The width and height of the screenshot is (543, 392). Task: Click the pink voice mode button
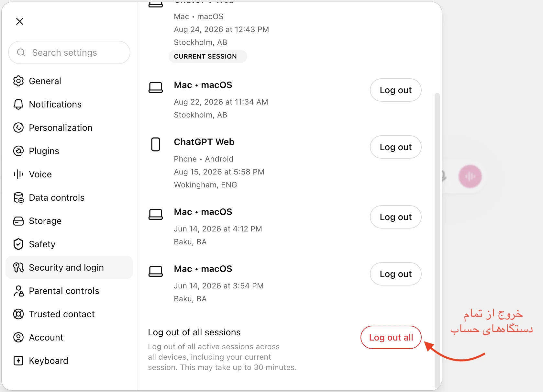click(x=470, y=176)
